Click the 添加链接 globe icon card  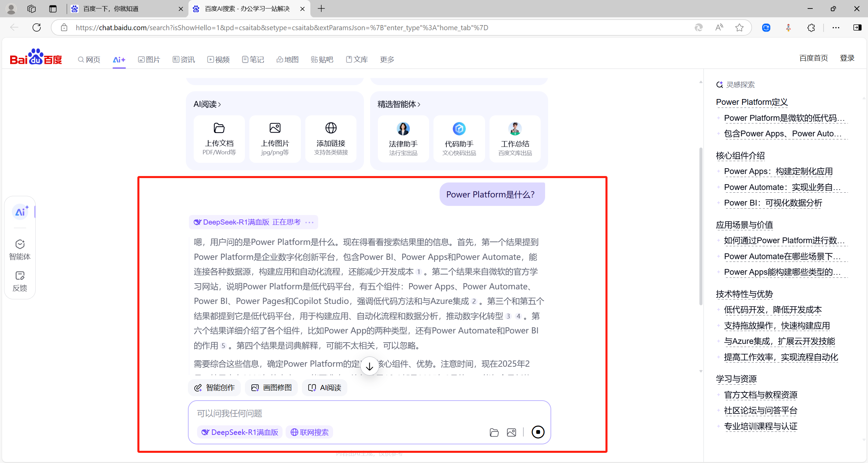pyautogui.click(x=331, y=139)
